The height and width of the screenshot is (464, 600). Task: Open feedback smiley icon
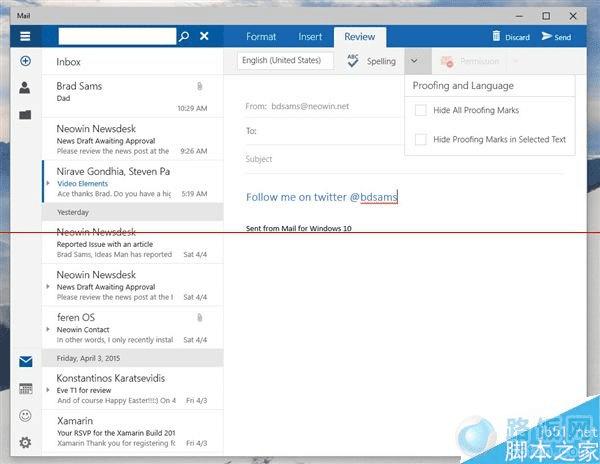tap(25, 415)
